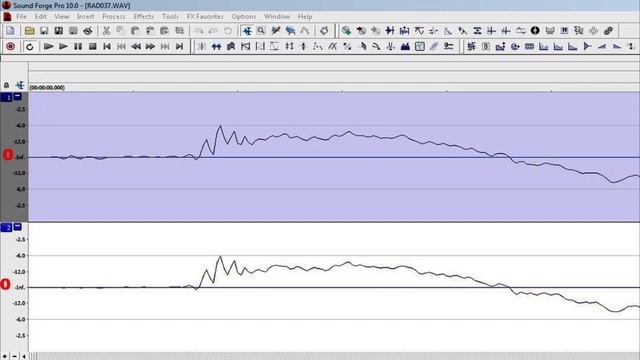This screenshot has width=640, height=360.
Task: Open the FX Favorites menu
Action: pyautogui.click(x=205, y=16)
